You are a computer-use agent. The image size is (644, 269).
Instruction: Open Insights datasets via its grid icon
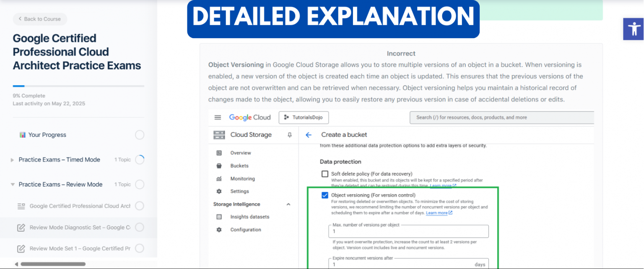[x=218, y=217]
